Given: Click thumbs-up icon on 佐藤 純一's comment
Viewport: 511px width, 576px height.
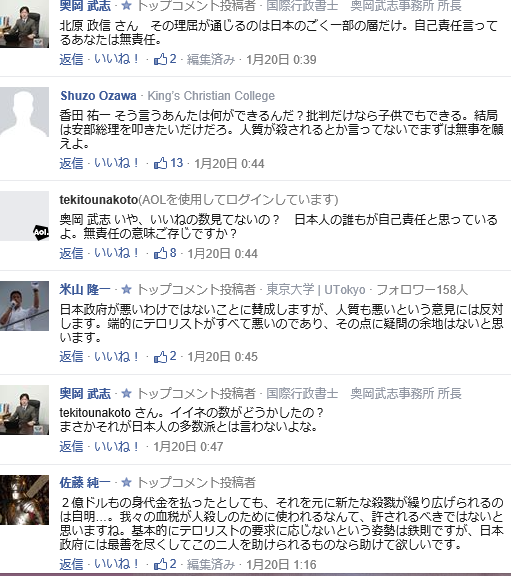Looking at the screenshot, I should coord(161,564).
